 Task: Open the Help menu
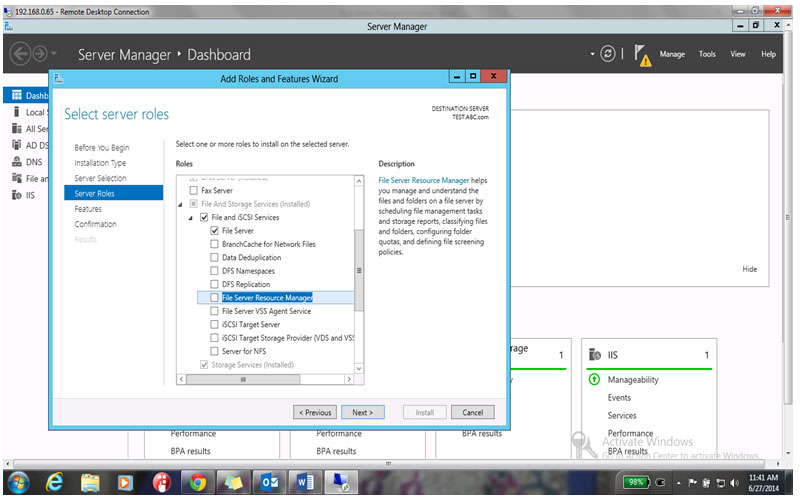pos(768,54)
